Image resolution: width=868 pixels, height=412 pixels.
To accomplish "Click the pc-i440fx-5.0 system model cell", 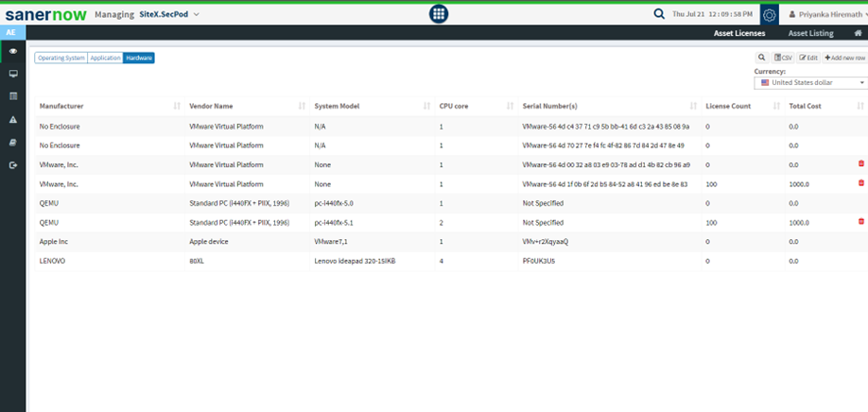I will click(x=334, y=203).
